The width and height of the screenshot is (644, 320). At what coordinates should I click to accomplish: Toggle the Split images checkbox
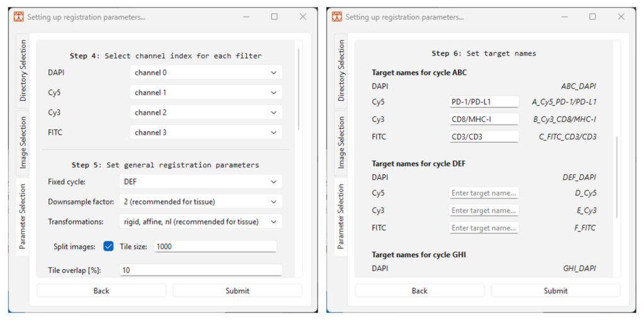tap(109, 246)
